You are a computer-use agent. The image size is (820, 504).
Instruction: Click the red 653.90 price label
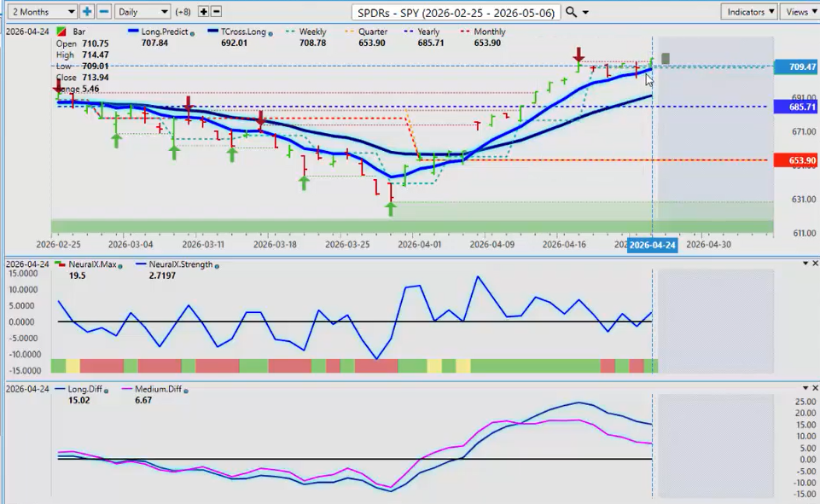pyautogui.click(x=795, y=160)
